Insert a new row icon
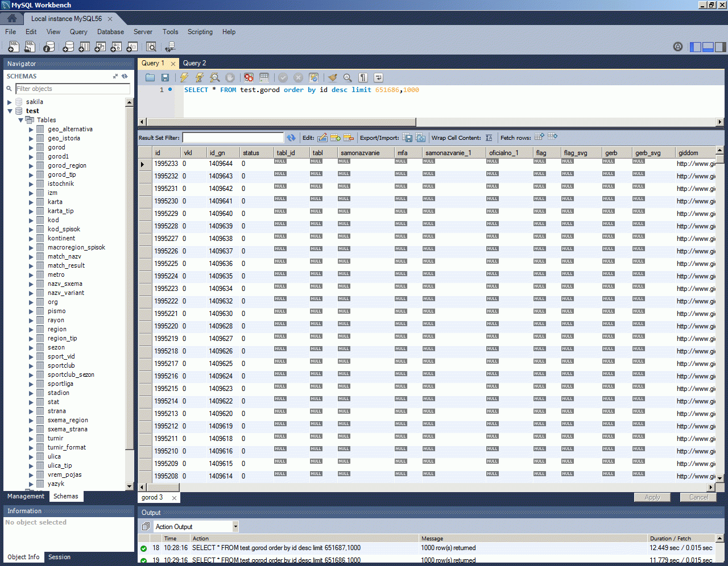Screen dimensions: 728x566 [336, 138]
